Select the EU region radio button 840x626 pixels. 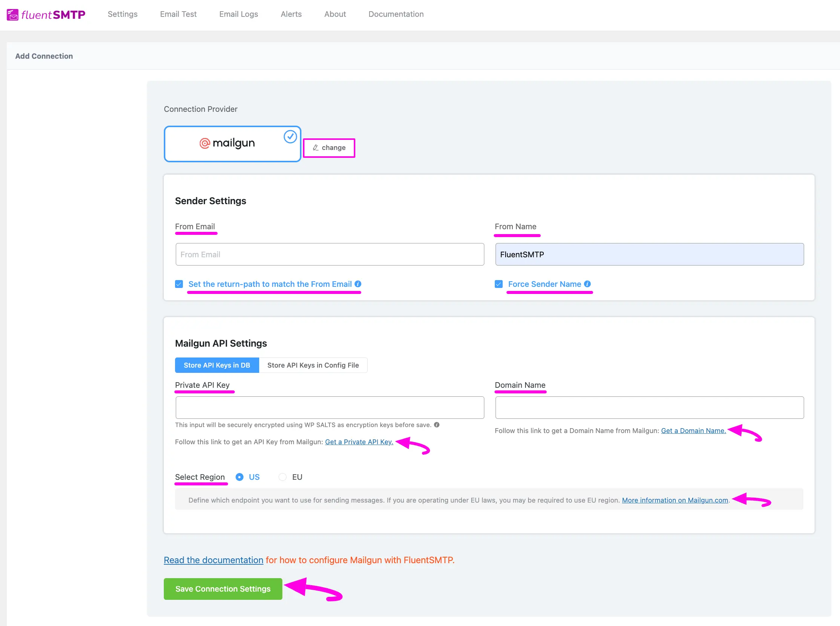(283, 477)
